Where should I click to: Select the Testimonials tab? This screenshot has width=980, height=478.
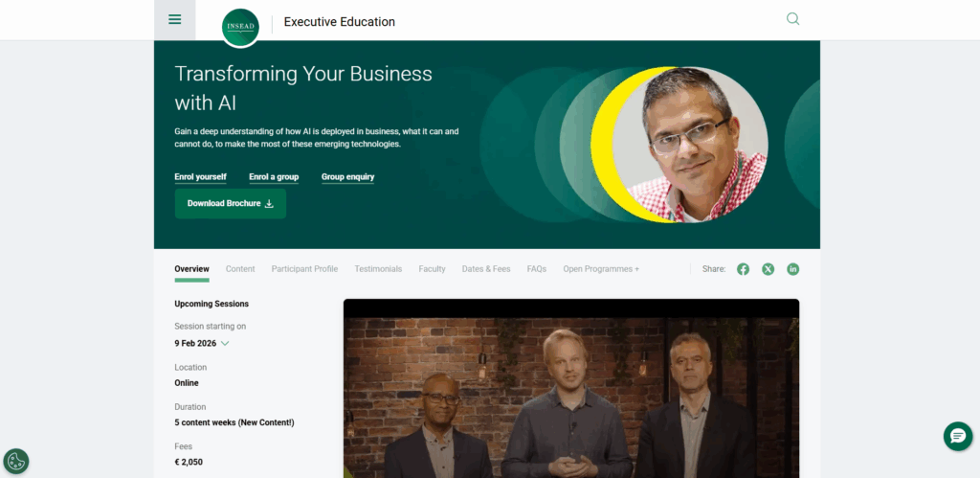[x=378, y=269]
